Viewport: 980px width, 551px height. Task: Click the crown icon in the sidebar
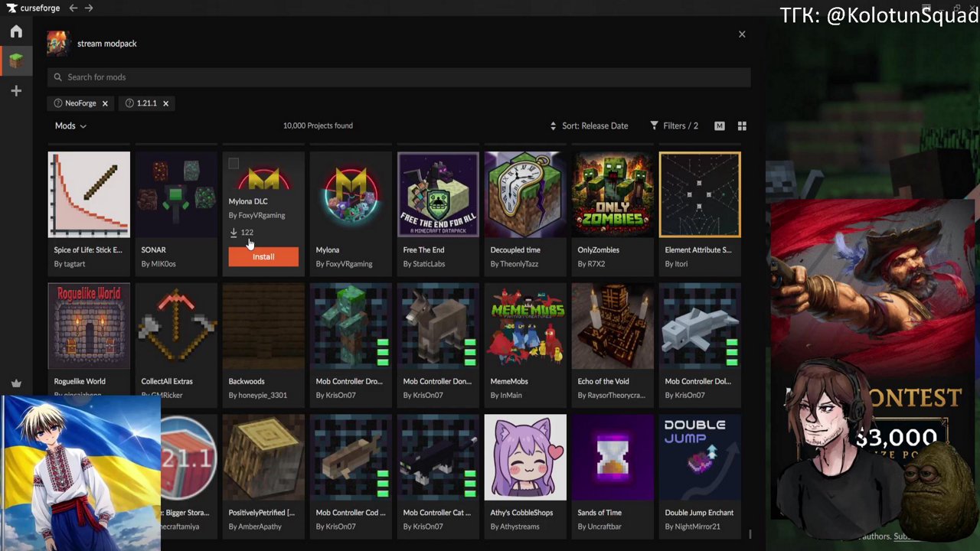pos(16,383)
